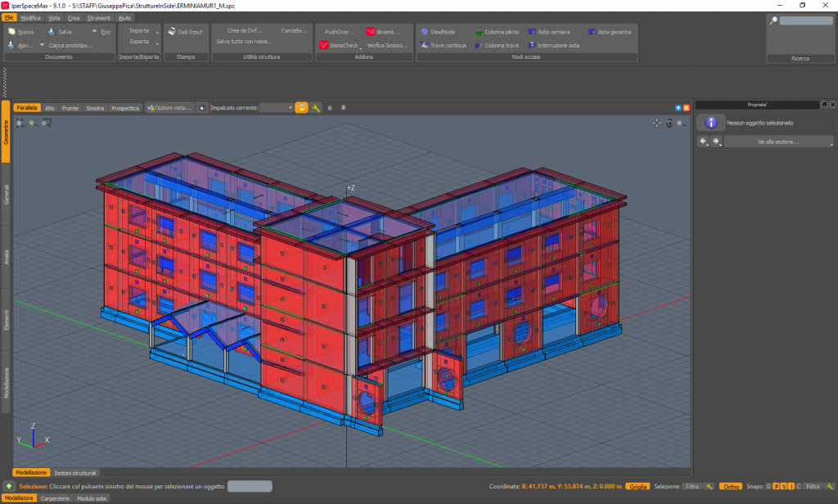This screenshot has height=504, width=838.
Task: Click the wrench icon beside Impalcato corrente
Action: (x=316, y=107)
